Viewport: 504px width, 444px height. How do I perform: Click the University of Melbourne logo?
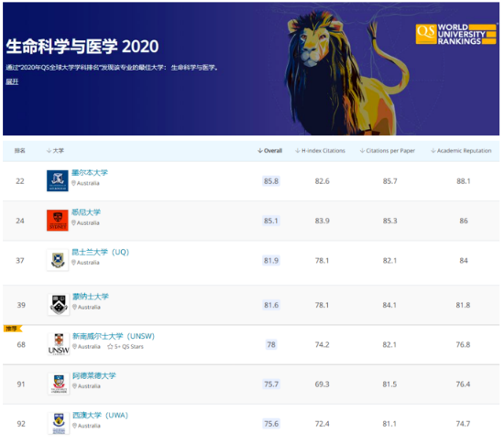(57, 180)
